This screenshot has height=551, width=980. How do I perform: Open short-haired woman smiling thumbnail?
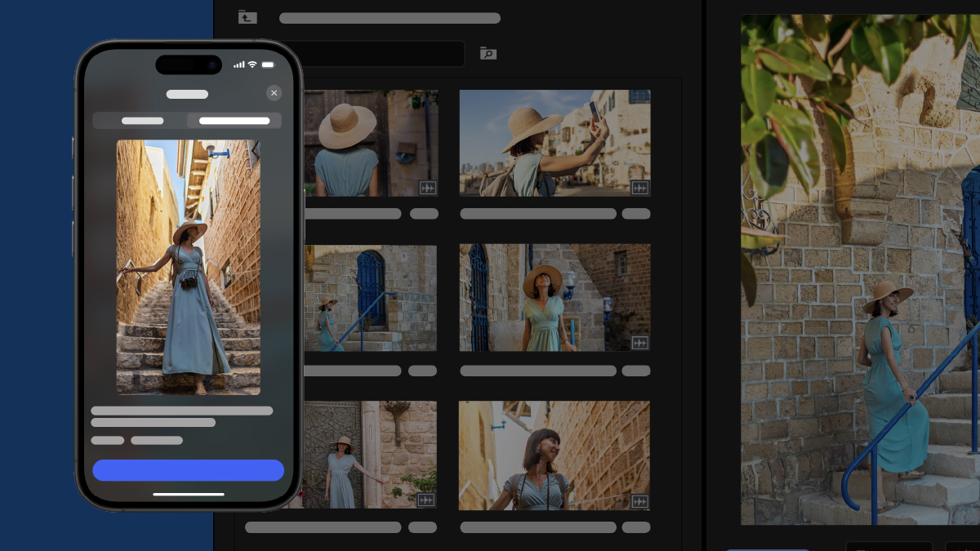click(x=554, y=455)
